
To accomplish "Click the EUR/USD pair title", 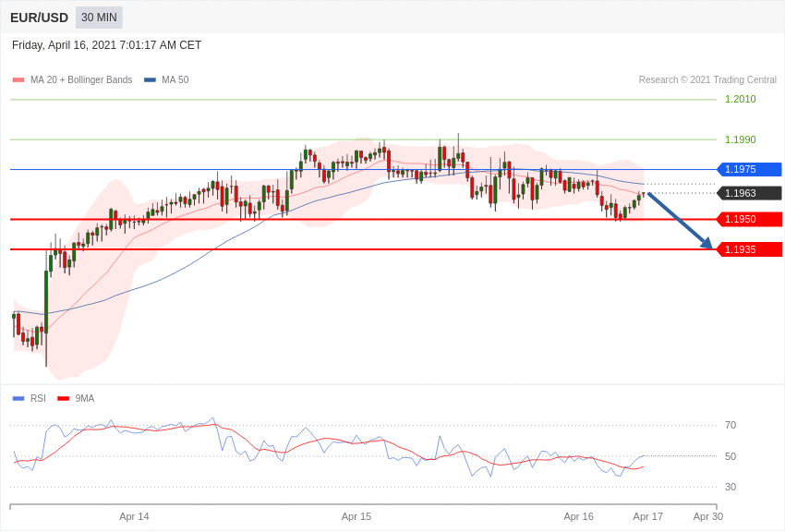I will tap(39, 18).
